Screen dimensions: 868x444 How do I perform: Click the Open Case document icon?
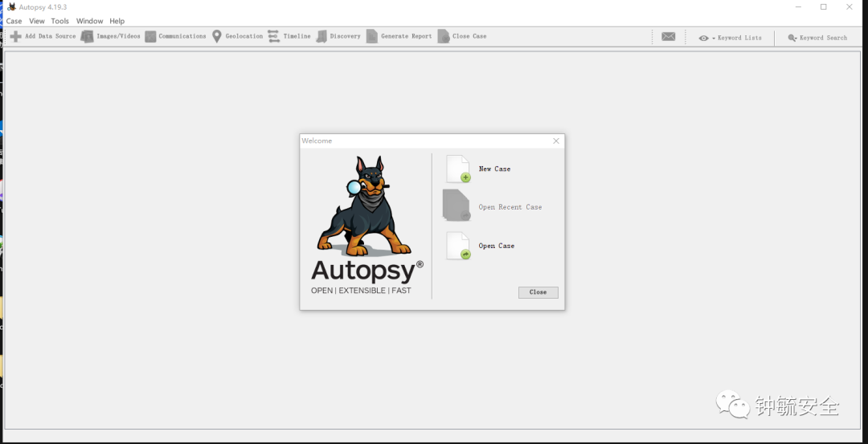[458, 246]
